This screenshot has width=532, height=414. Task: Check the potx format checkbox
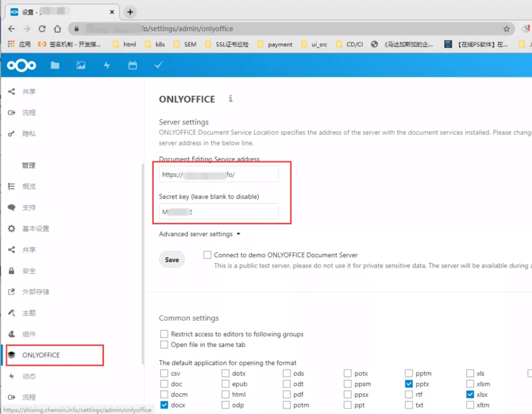point(348,373)
